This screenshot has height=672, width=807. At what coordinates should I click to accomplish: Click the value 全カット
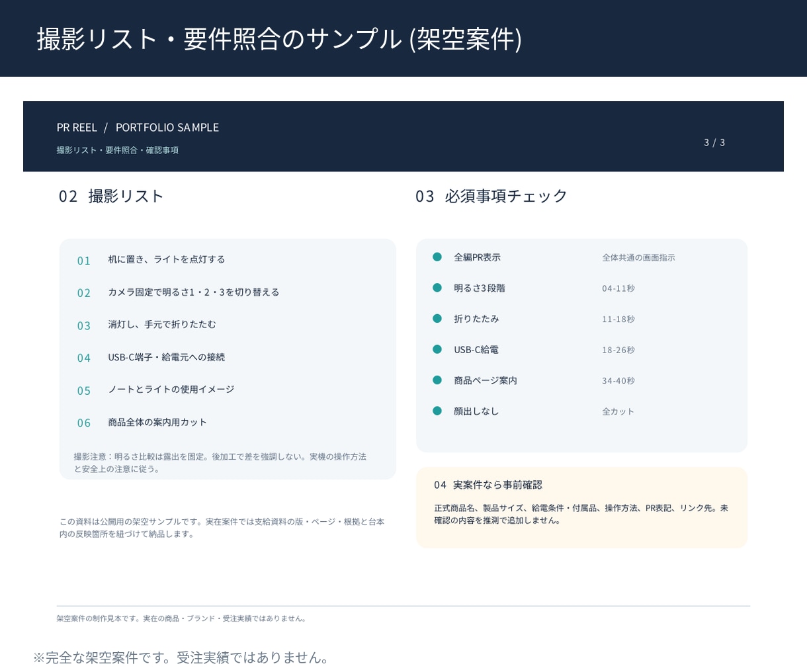pyautogui.click(x=618, y=411)
